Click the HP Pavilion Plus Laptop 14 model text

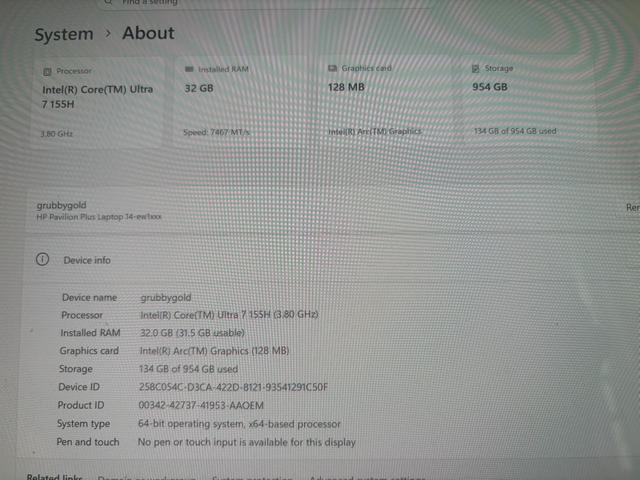(99, 217)
